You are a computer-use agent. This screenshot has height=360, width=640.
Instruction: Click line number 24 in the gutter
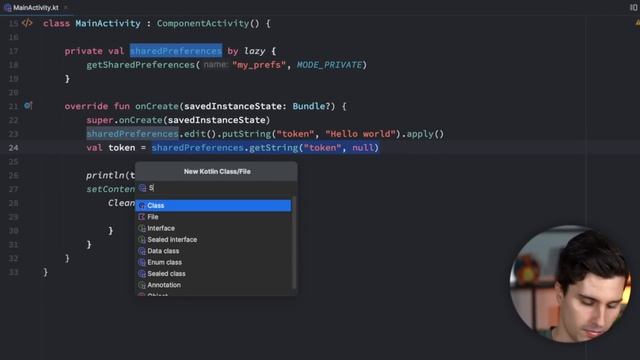click(13, 148)
